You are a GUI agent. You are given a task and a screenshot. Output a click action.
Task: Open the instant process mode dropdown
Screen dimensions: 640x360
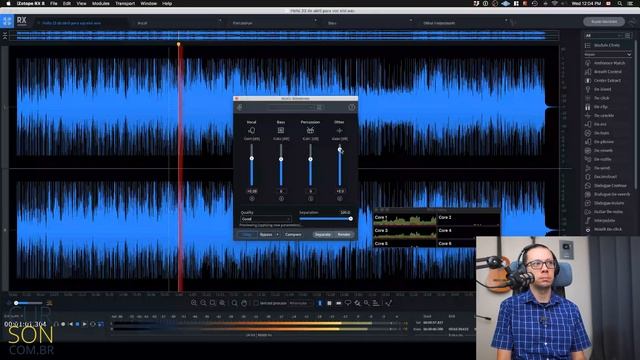coord(300,303)
